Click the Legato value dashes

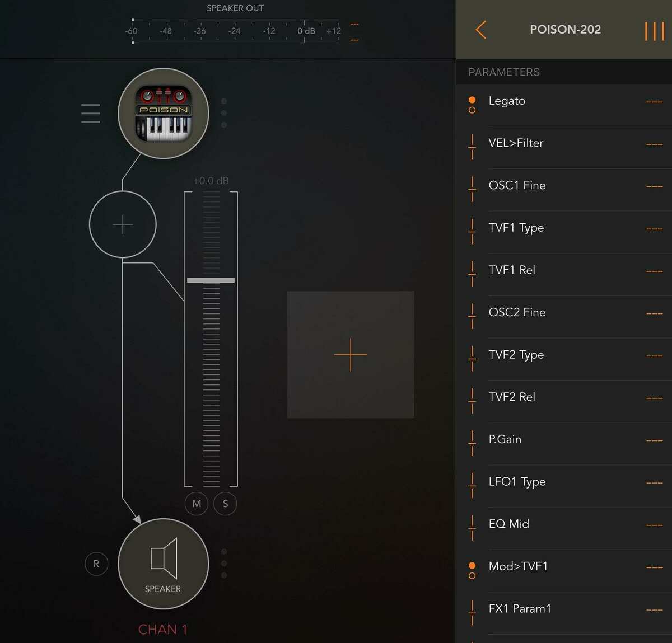point(654,102)
